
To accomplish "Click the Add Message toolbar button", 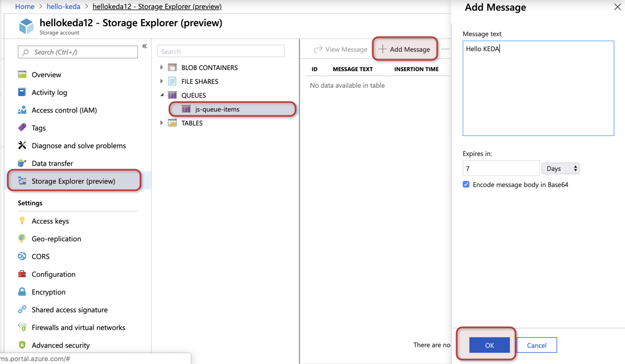I will 404,49.
